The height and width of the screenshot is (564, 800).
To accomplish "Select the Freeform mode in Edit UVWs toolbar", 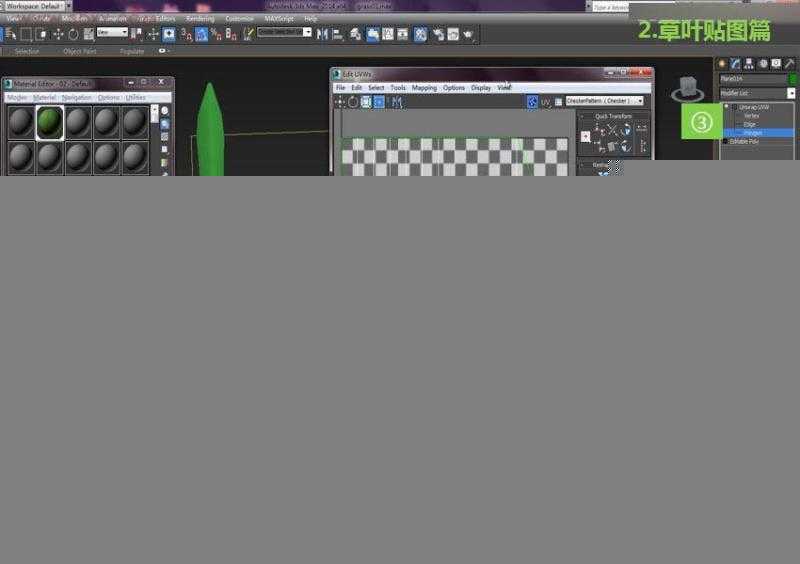I will (x=379, y=102).
